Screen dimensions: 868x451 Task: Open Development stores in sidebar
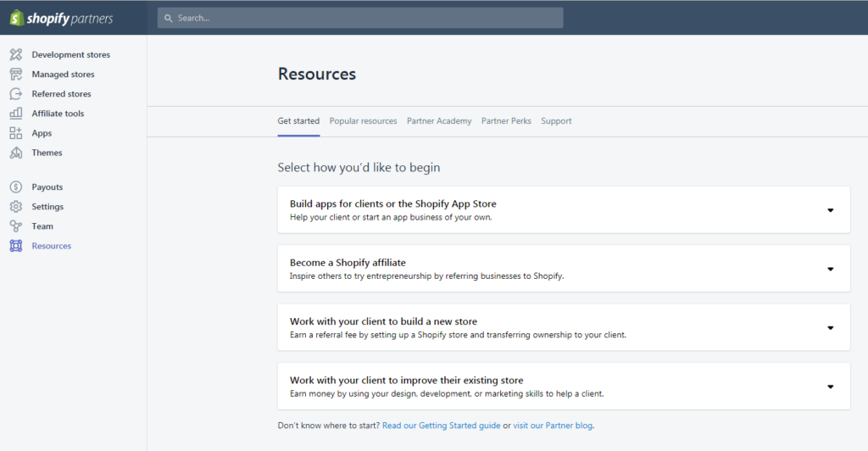71,55
